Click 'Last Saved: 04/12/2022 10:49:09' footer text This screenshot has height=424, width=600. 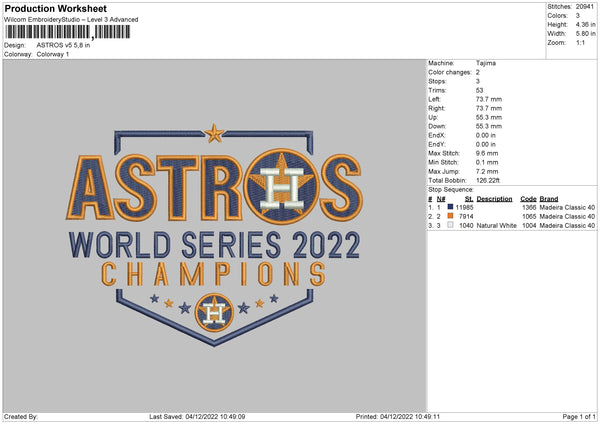point(197,417)
